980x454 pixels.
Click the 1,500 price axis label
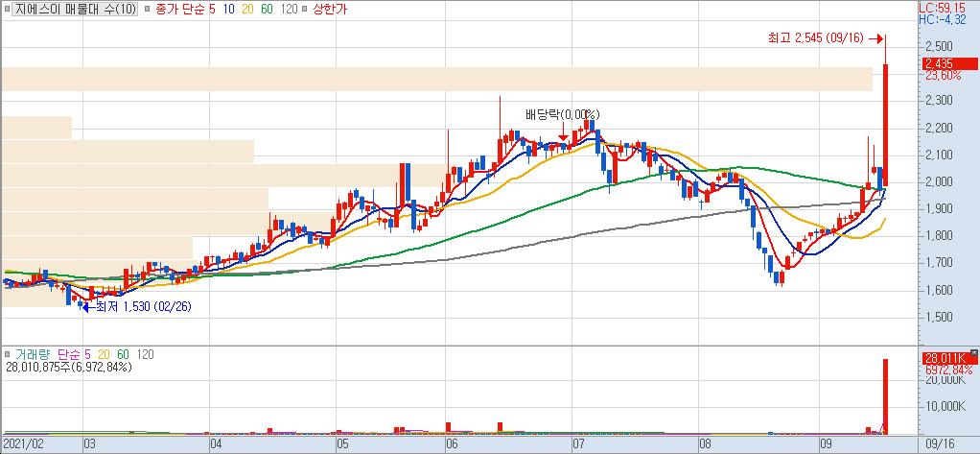coord(938,317)
